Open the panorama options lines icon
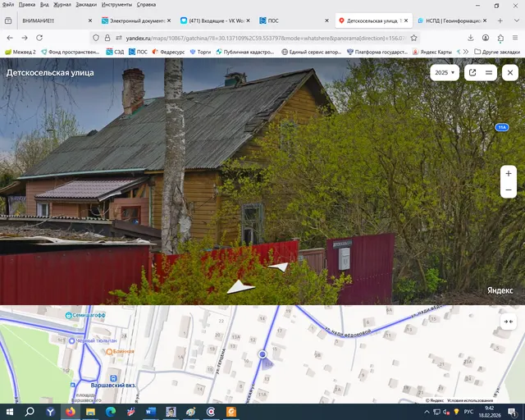The image size is (525, 420). [489, 73]
